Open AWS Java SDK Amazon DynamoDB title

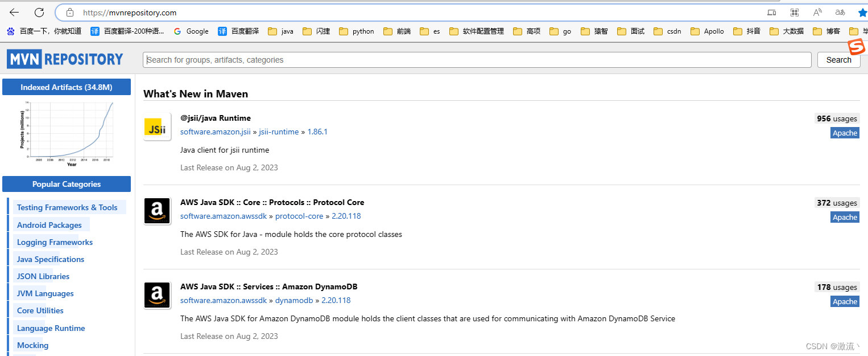coord(268,287)
